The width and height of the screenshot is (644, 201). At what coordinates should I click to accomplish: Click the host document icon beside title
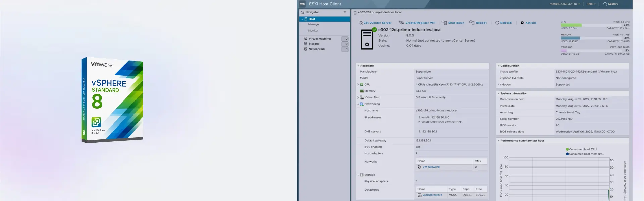355,12
